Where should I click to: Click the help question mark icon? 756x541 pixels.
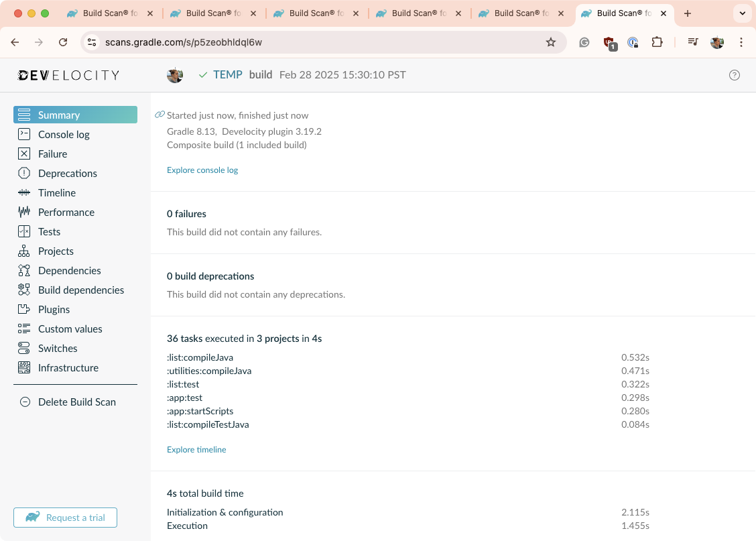click(x=734, y=75)
